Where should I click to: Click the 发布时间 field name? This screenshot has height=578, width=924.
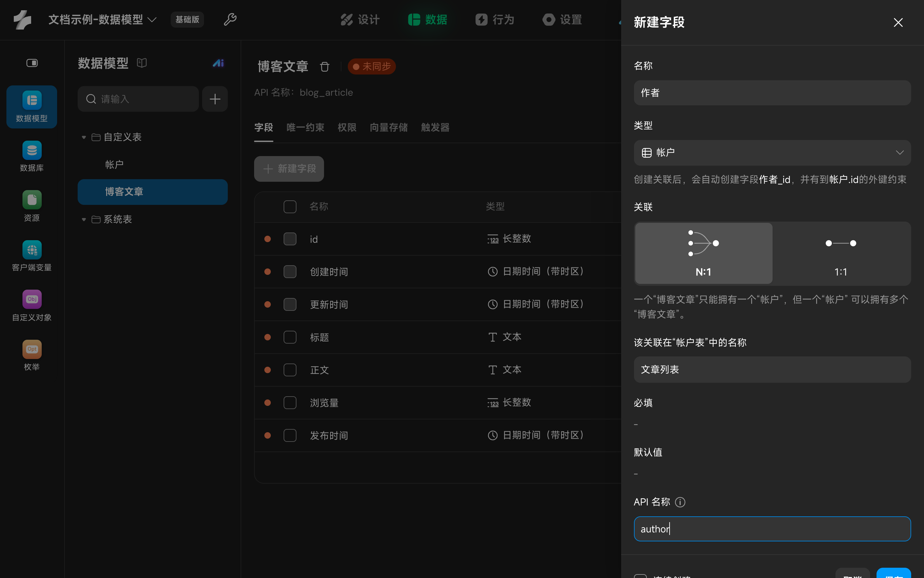pos(329,436)
